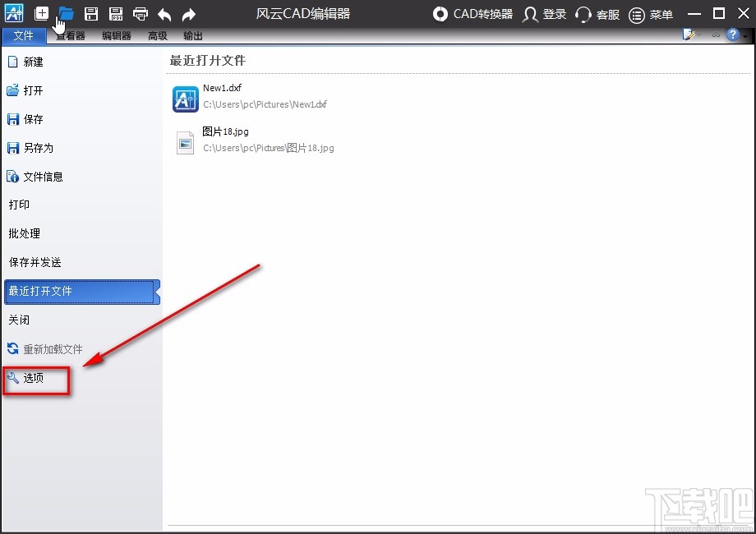Open recent file 图片18.jpg
The height and width of the screenshot is (534, 756).
[225, 131]
